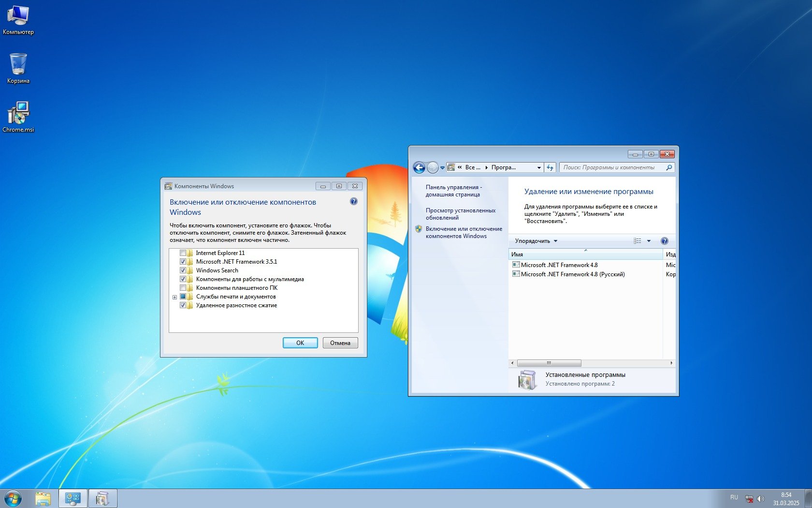Viewport: 812px width, 508px height.
Task: Click the search field for programs and components
Action: point(613,167)
